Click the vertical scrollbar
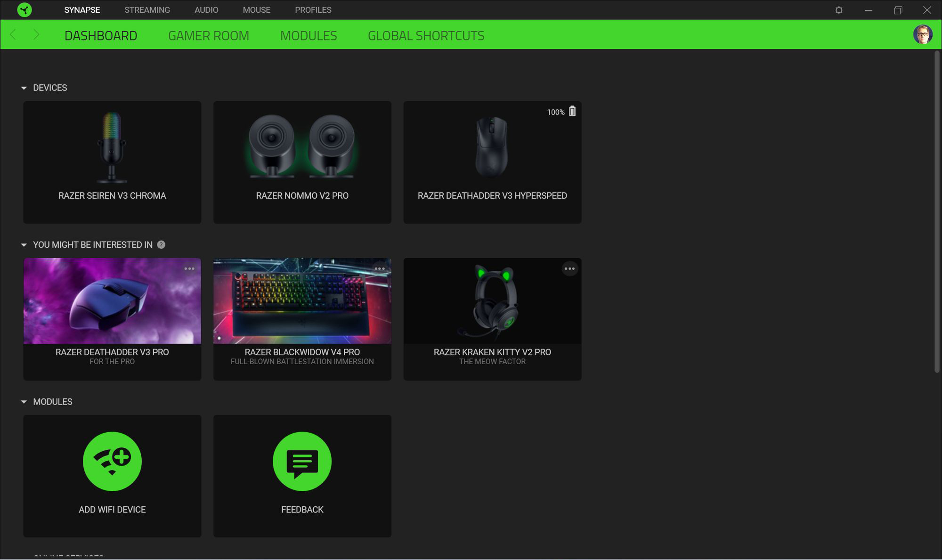942x560 pixels. coord(936,212)
